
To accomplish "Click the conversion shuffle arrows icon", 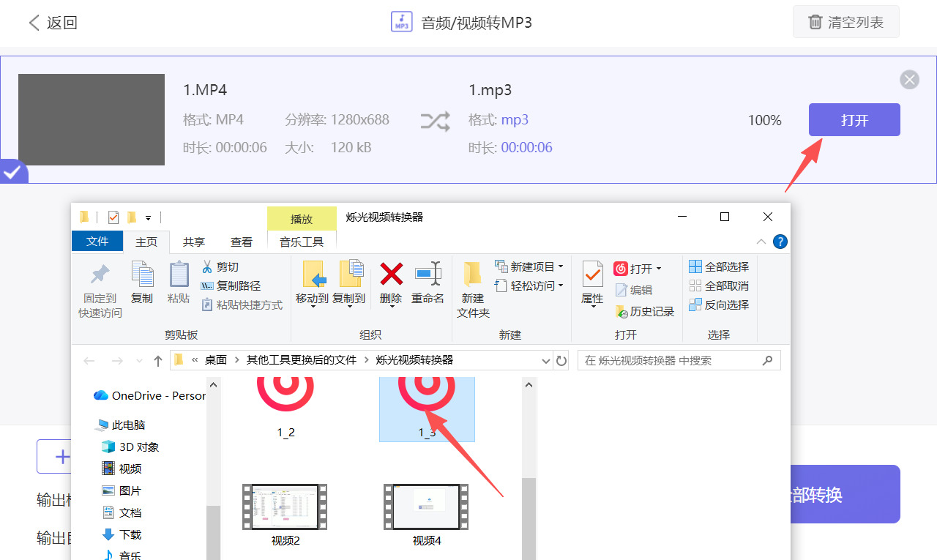I will 436,120.
